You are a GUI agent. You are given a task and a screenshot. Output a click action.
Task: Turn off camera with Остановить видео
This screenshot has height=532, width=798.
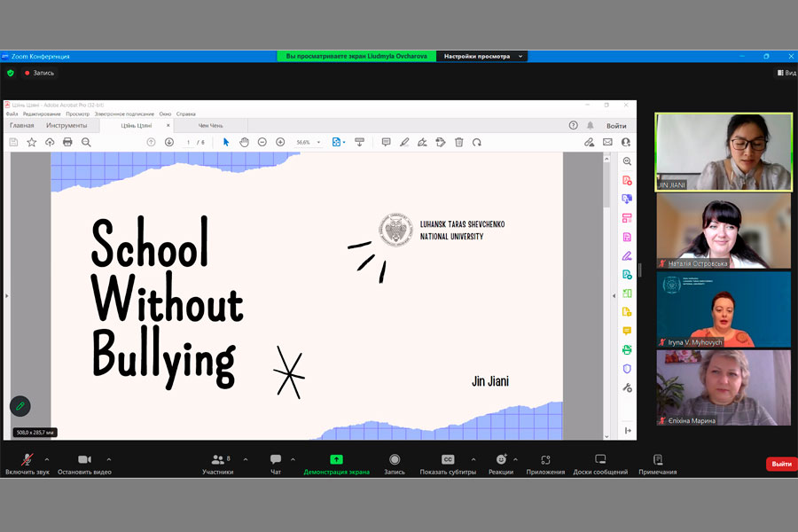tap(84, 459)
